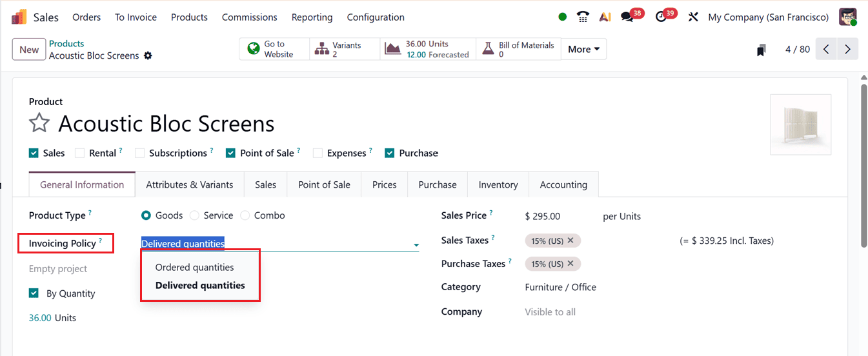Switch to the Sales tab
The image size is (868, 356).
click(265, 184)
